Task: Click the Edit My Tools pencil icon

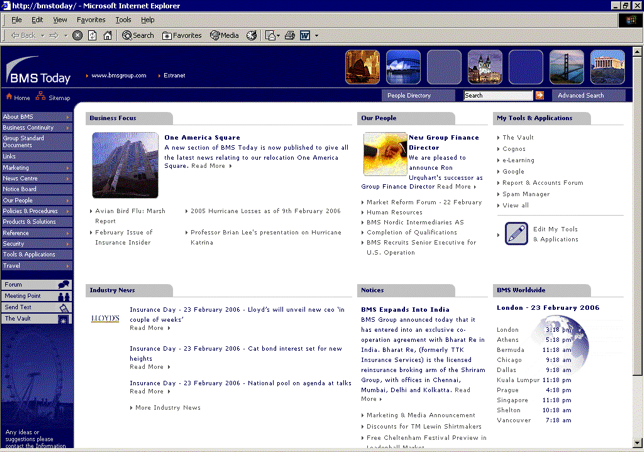Action: coord(516,233)
